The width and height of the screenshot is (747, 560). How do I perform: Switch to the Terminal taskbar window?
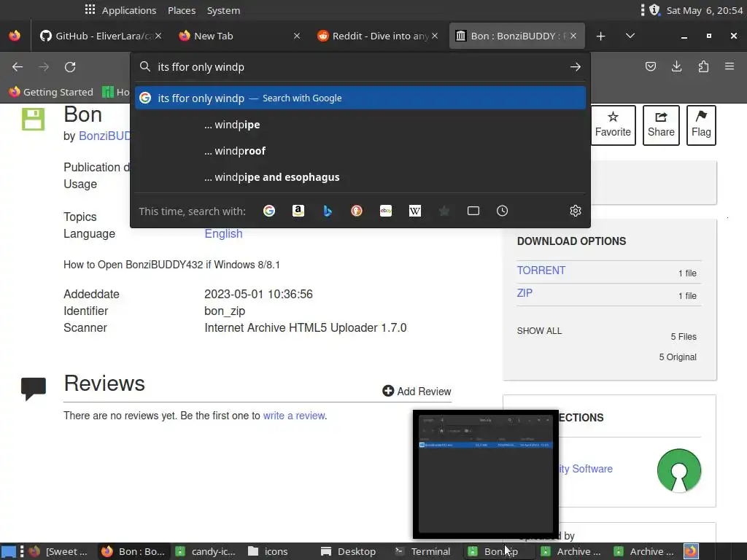(x=422, y=551)
